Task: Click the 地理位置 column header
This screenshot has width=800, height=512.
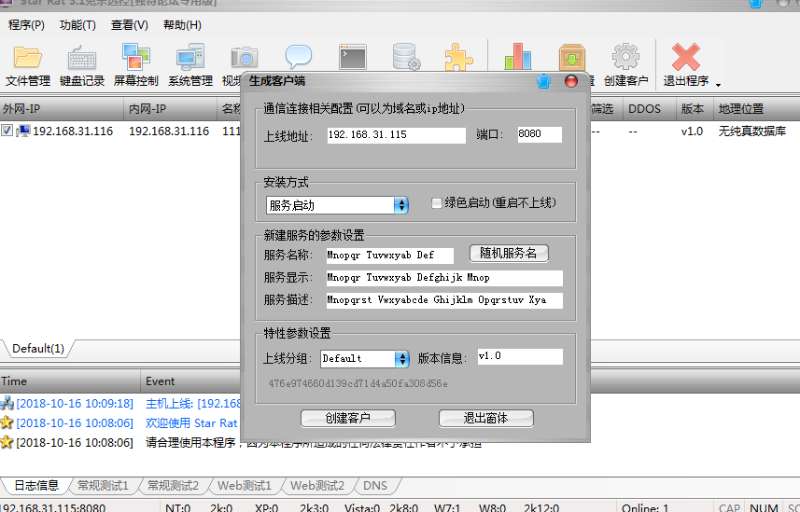Action: tap(757, 109)
